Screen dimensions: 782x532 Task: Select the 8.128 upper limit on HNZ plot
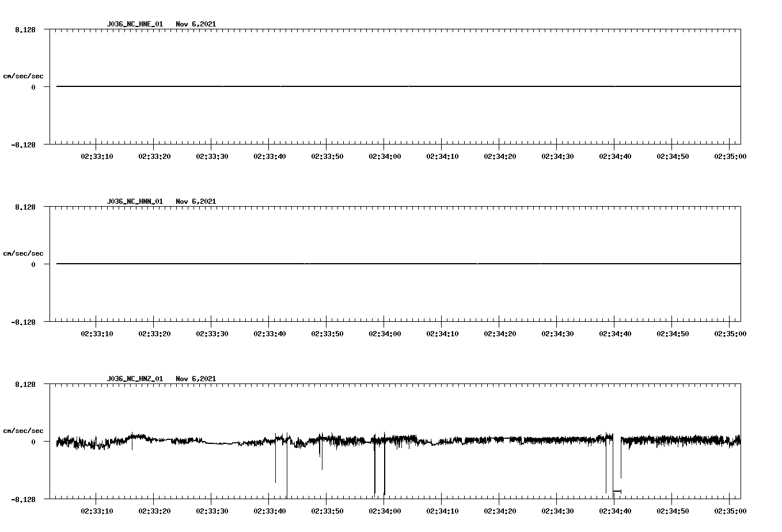(25, 384)
